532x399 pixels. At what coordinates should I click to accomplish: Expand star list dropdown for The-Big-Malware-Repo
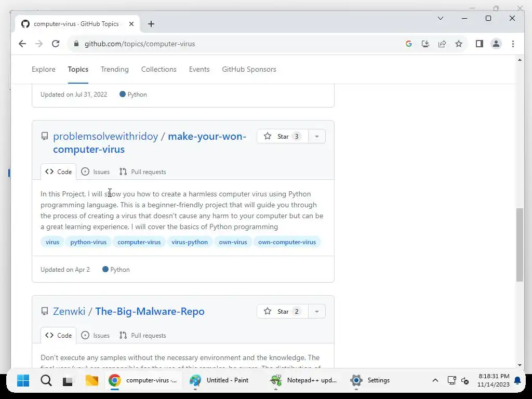pyautogui.click(x=317, y=312)
